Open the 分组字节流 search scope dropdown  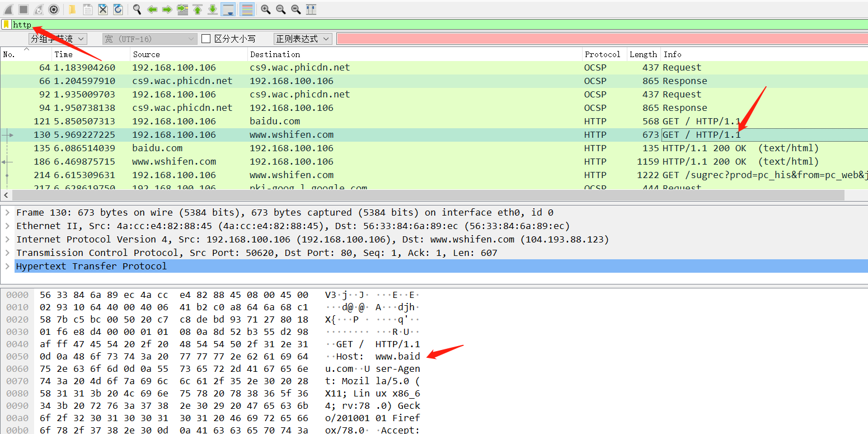pyautogui.click(x=58, y=39)
